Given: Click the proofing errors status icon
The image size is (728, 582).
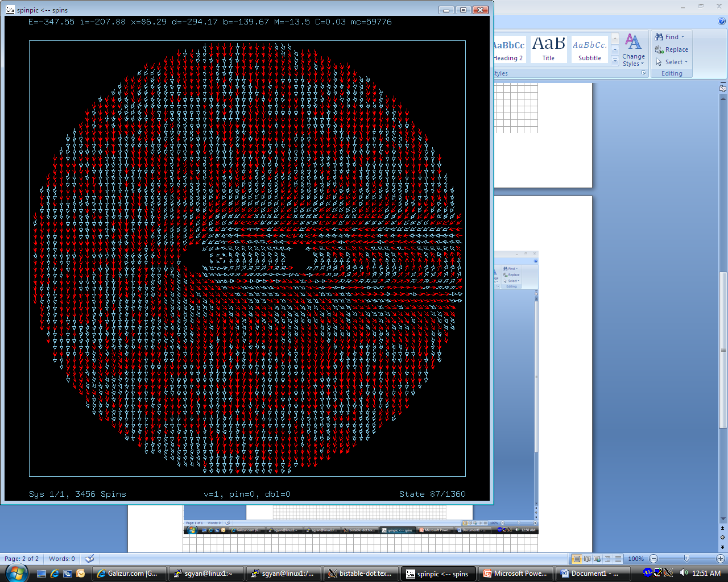Looking at the screenshot, I should (89, 559).
